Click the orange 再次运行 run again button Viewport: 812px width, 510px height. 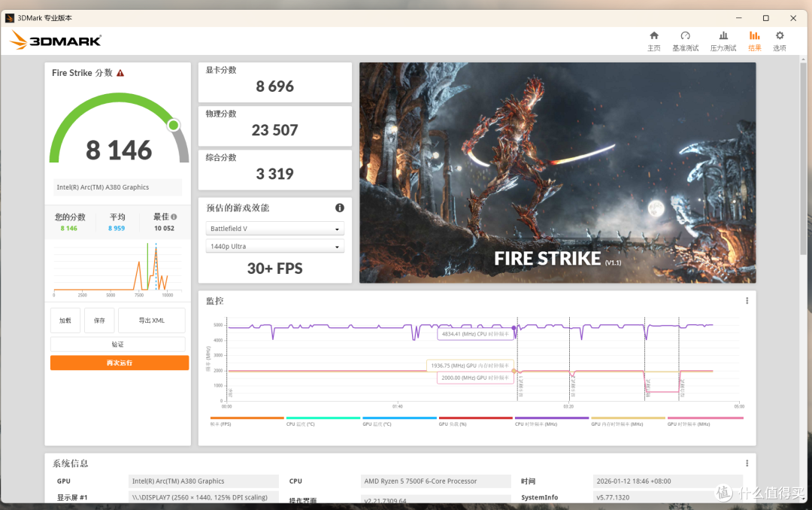tap(120, 363)
